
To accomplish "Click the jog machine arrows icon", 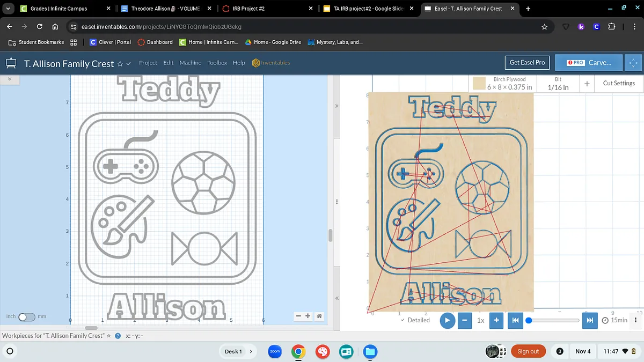I will click(634, 63).
